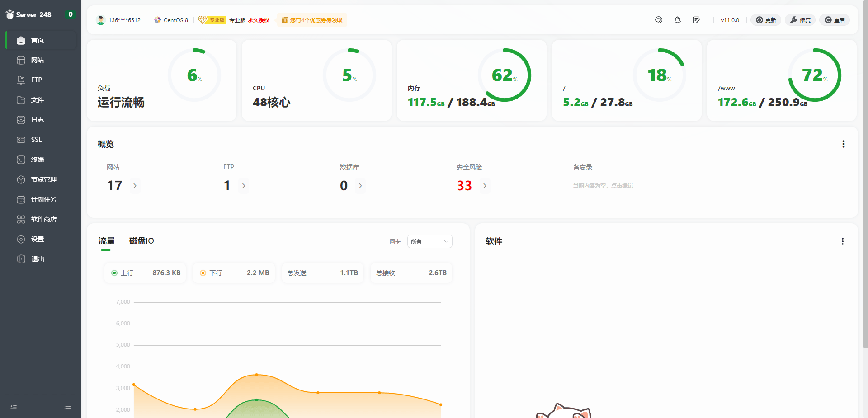The height and width of the screenshot is (418, 868).
Task: Click the 内存 memory usage 62% gauge
Action: click(504, 75)
